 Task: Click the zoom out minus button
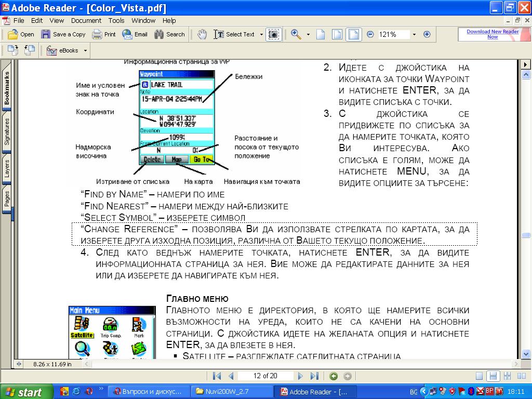pos(370,34)
